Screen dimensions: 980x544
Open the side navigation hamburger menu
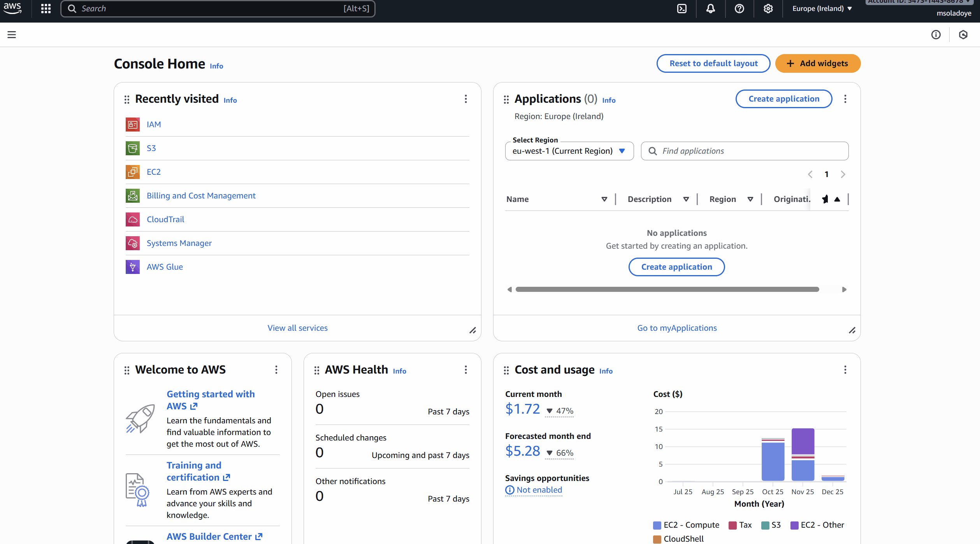(12, 34)
